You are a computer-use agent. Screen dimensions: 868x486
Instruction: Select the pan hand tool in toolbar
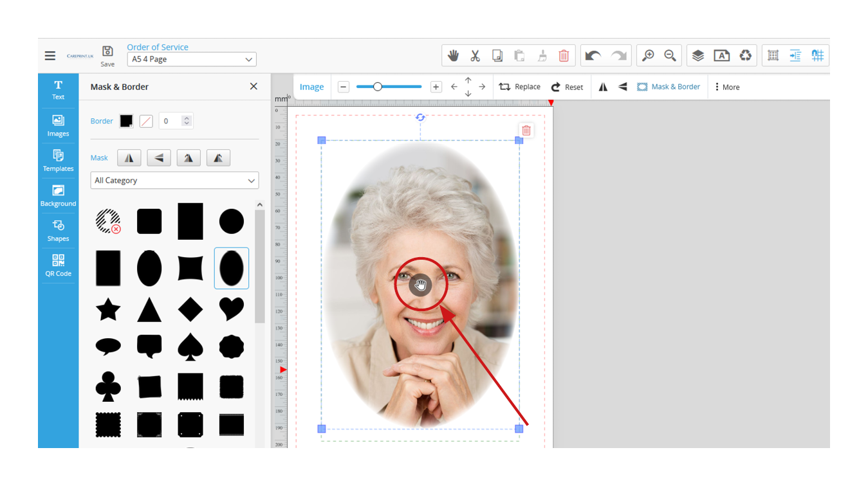click(454, 56)
